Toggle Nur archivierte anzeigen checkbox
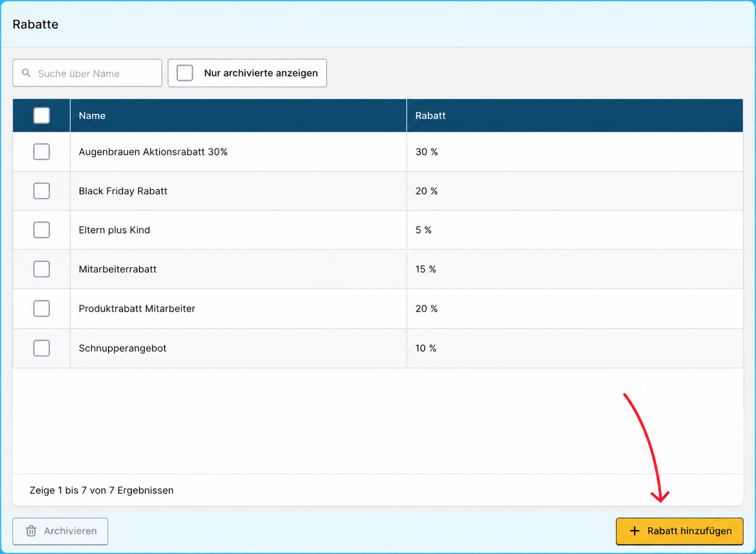The width and height of the screenshot is (756, 554). [x=185, y=73]
